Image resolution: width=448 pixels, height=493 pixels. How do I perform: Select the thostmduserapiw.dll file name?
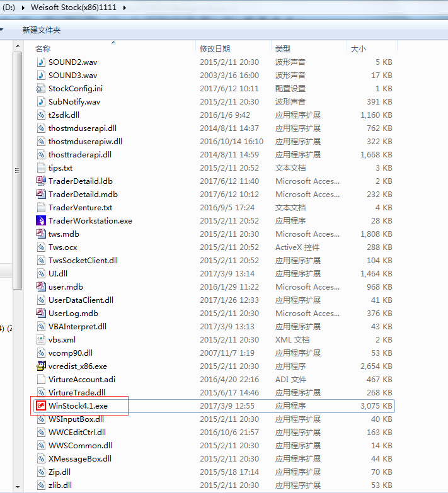(x=85, y=142)
